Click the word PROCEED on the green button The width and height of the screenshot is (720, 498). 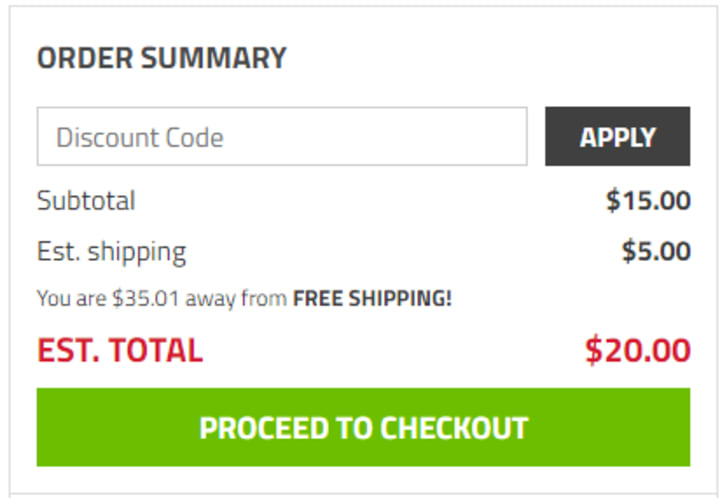(264, 428)
